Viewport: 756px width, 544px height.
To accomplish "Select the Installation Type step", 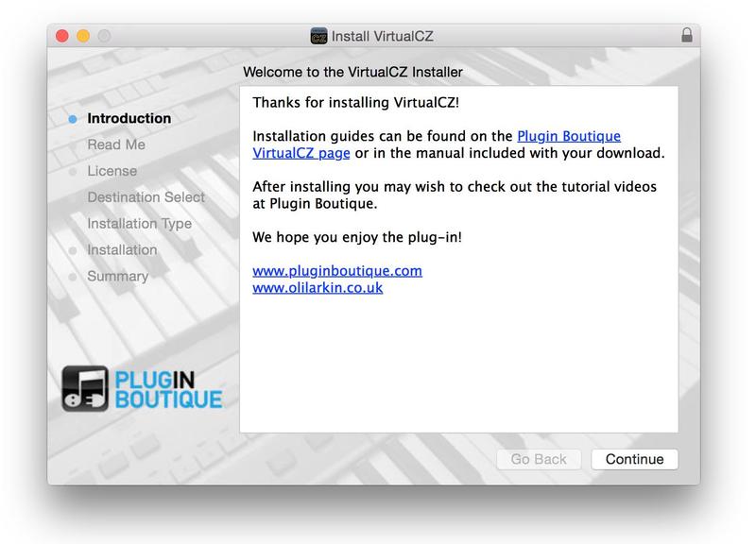I will click(139, 224).
